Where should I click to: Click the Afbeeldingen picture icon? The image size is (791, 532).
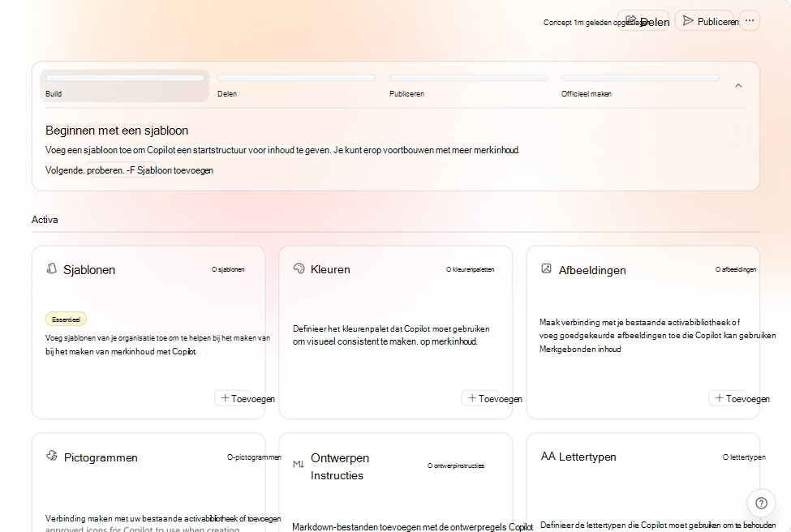[x=546, y=268]
